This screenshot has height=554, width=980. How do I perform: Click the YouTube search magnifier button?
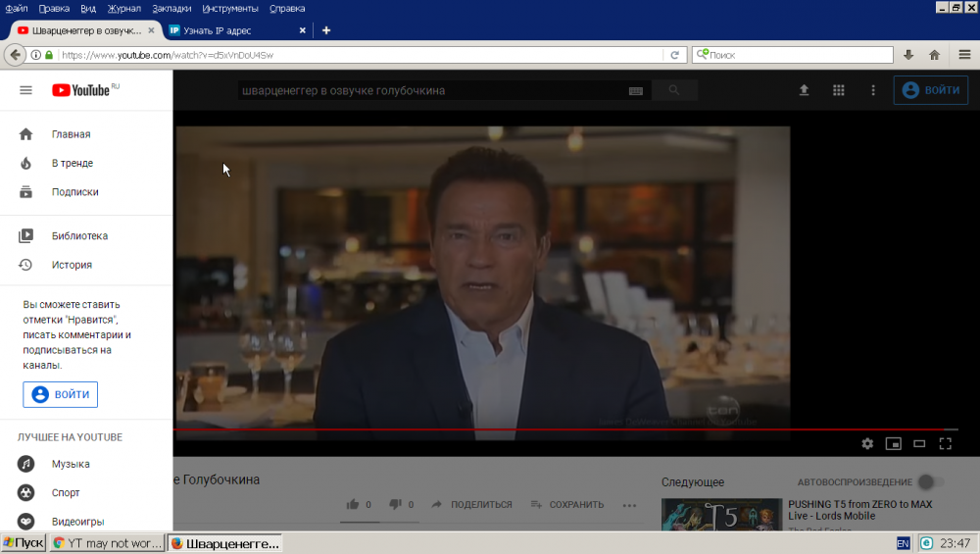674,90
